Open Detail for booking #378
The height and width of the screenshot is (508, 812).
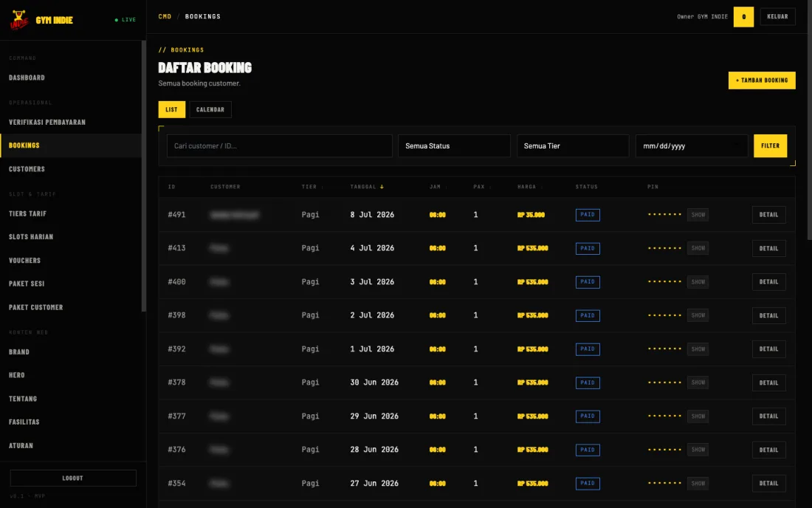coord(768,382)
